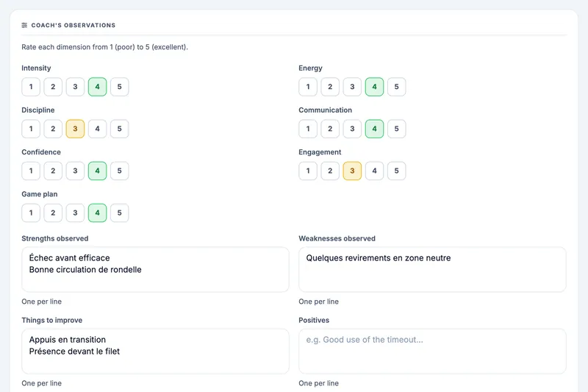Click the Positives label
This screenshot has width=588, height=392.
point(314,321)
